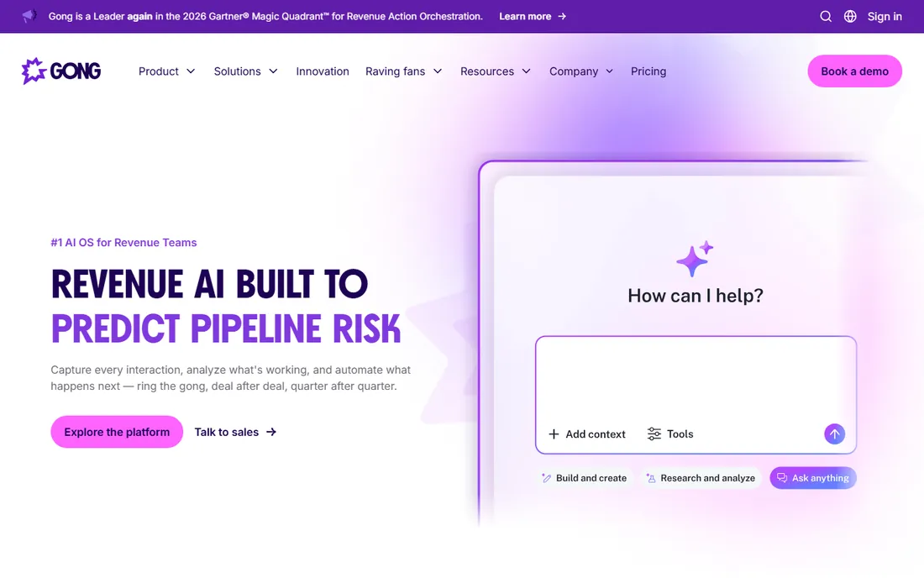The height and width of the screenshot is (578, 924).
Task: Click the megaphone announcement icon
Action: [x=29, y=16]
